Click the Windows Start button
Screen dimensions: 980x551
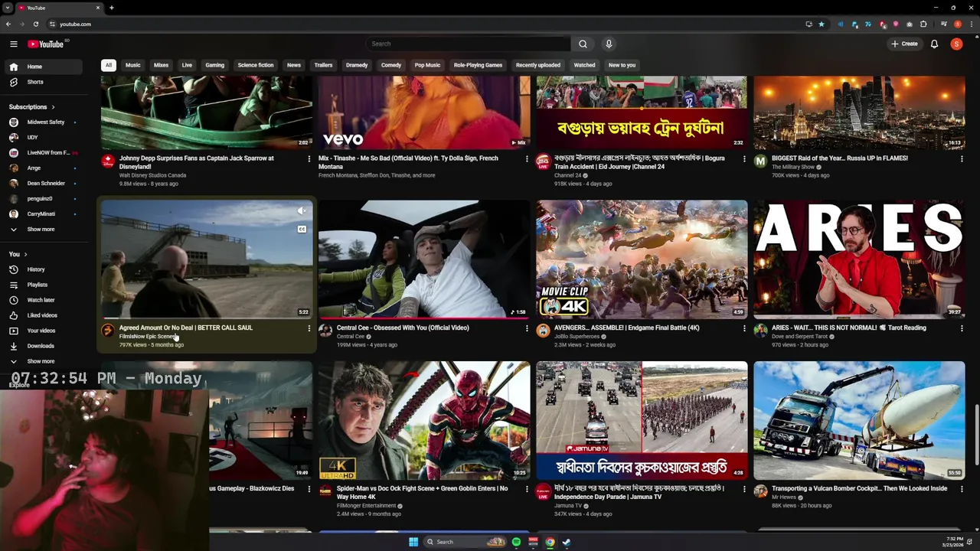coord(413,542)
